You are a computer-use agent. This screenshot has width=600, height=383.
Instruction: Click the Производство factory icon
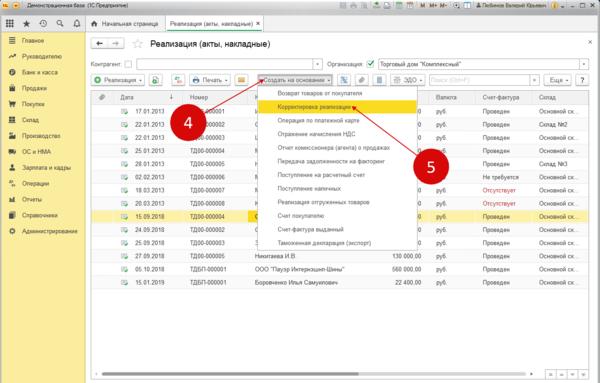click(12, 136)
